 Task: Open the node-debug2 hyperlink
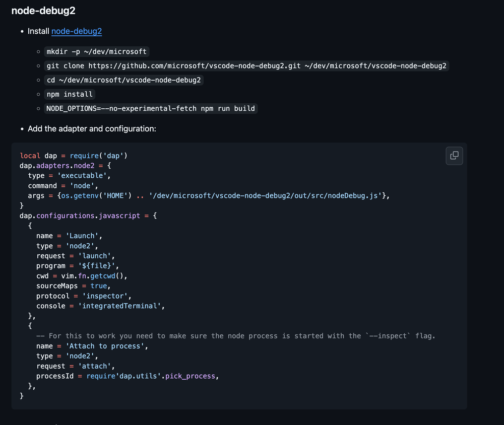[x=76, y=31]
